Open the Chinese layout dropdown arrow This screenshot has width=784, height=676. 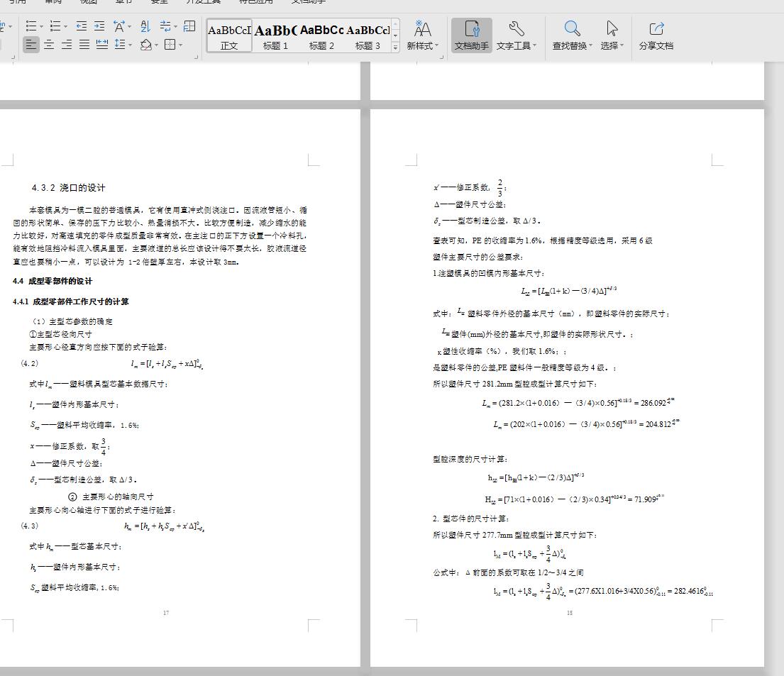click(x=130, y=26)
